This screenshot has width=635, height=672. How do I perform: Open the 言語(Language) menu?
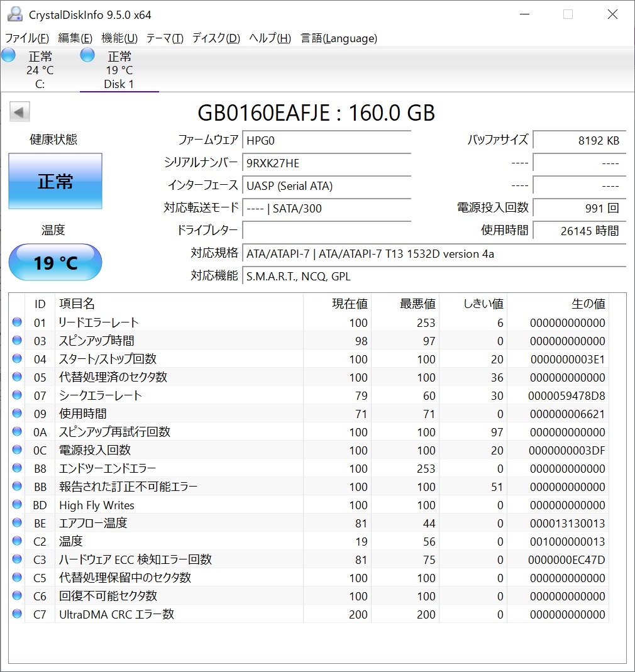(339, 38)
